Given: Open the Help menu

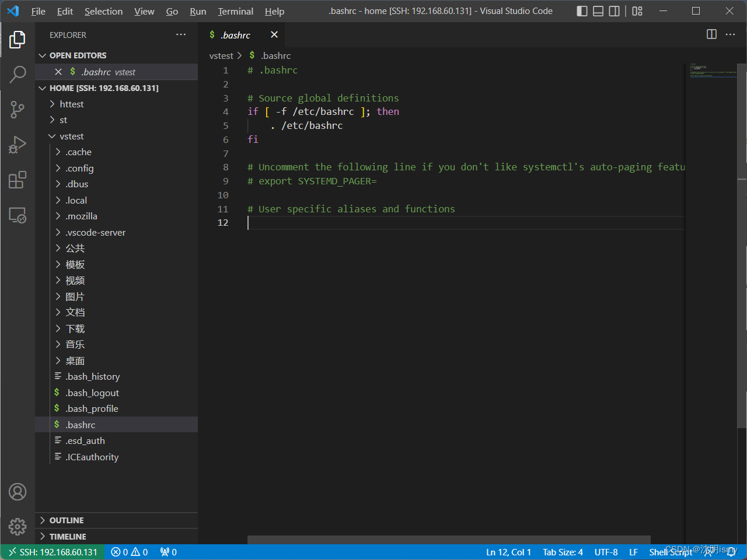Looking at the screenshot, I should point(274,11).
